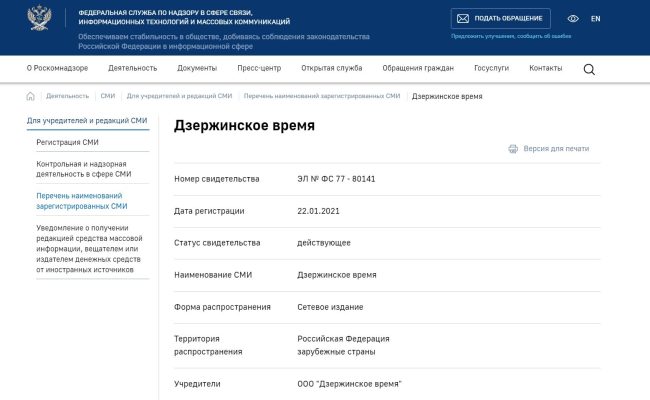Expand the Пресс-центр menu
Viewport: 650px width, 400px height.
coord(259,68)
